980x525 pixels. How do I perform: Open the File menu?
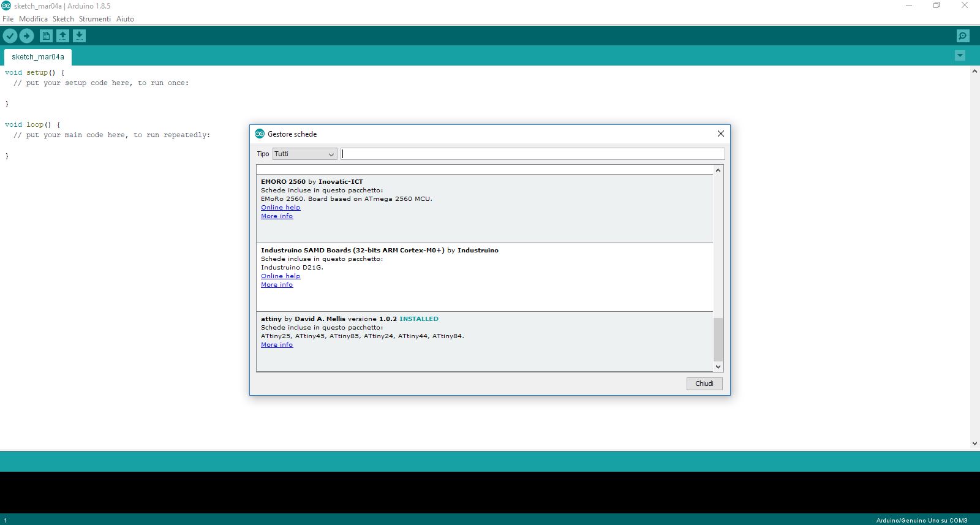click(8, 19)
